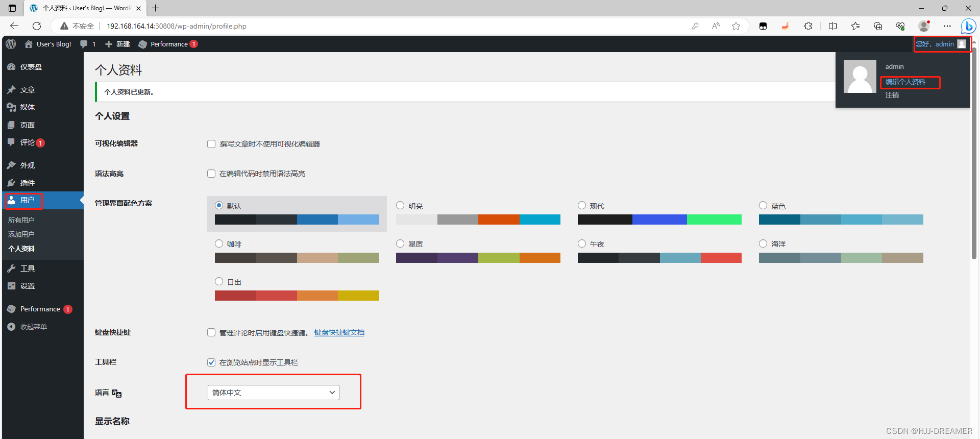Click the 现代 color palette strip
The image size is (980, 439).
pos(659,219)
